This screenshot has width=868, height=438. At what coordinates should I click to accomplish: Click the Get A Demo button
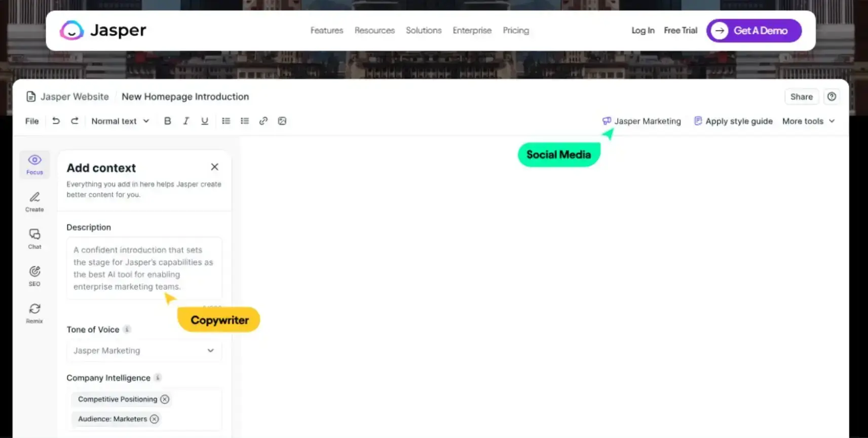click(x=753, y=30)
